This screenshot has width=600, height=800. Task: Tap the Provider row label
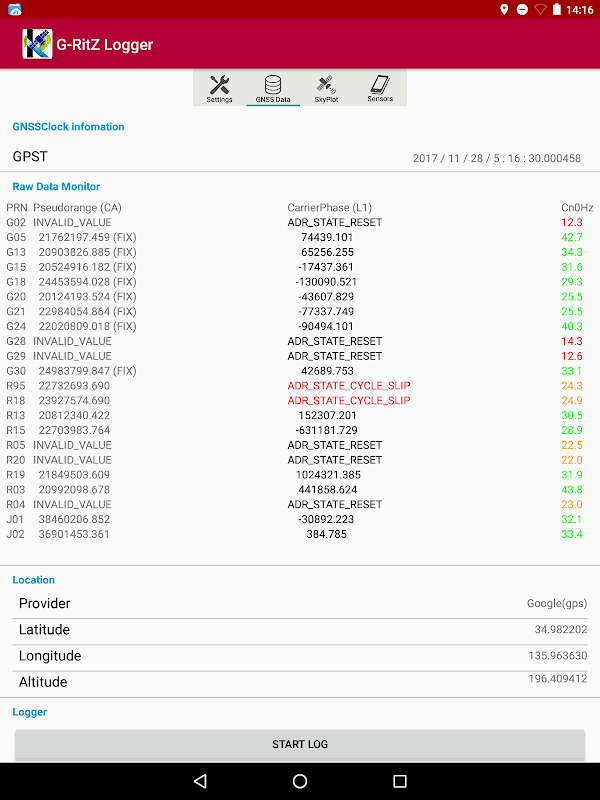(x=44, y=604)
